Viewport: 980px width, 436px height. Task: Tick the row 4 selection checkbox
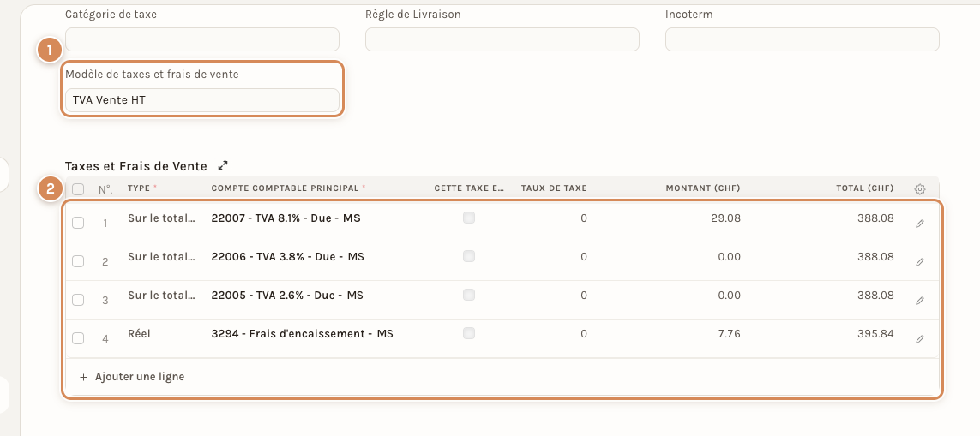[78, 338]
